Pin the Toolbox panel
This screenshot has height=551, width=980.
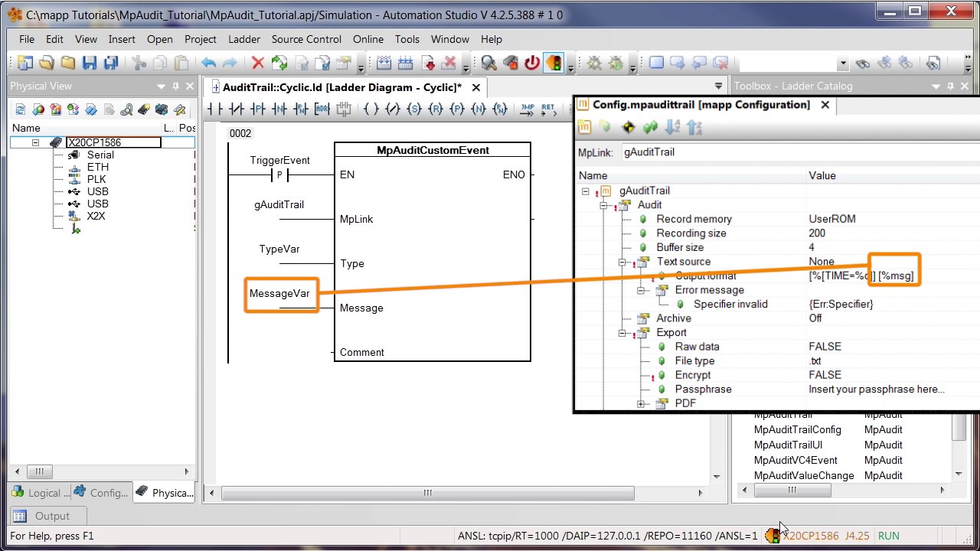tap(951, 86)
